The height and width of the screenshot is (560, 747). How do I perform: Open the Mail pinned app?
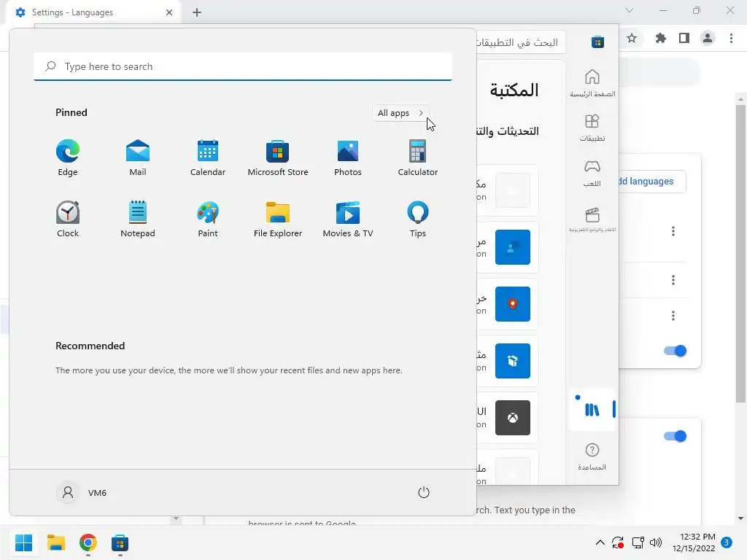tap(138, 158)
